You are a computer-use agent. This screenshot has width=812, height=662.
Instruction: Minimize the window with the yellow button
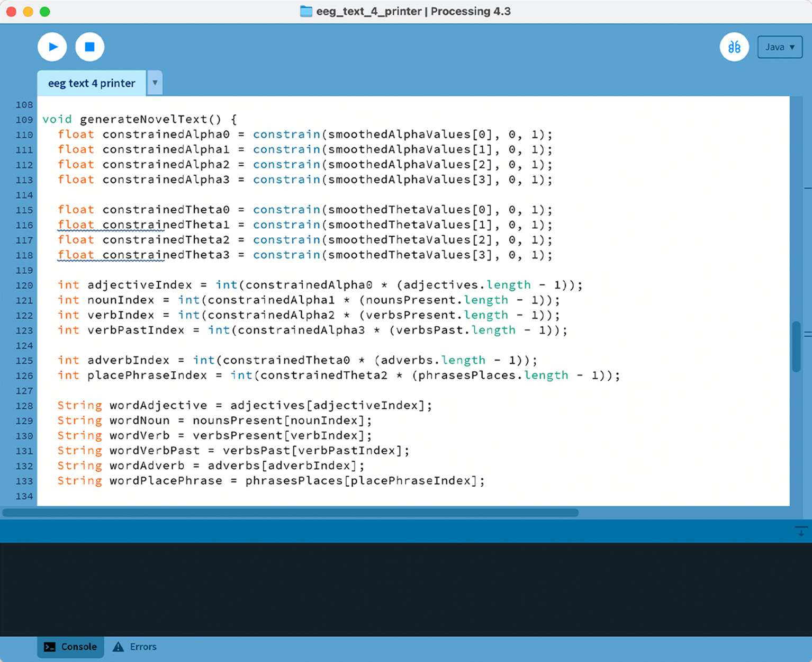click(x=28, y=12)
